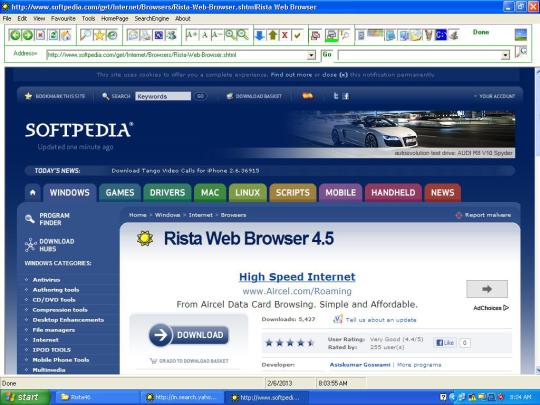Select the LINUX category tab

pos(248,193)
